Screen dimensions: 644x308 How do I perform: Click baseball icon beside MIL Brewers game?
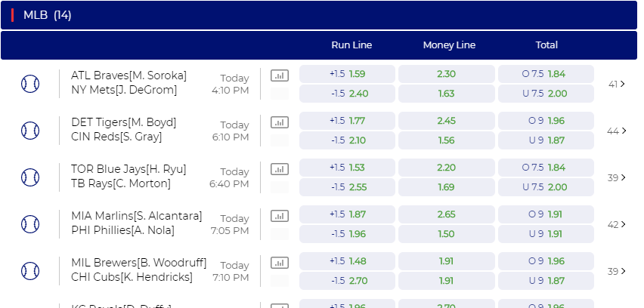pyautogui.click(x=30, y=271)
